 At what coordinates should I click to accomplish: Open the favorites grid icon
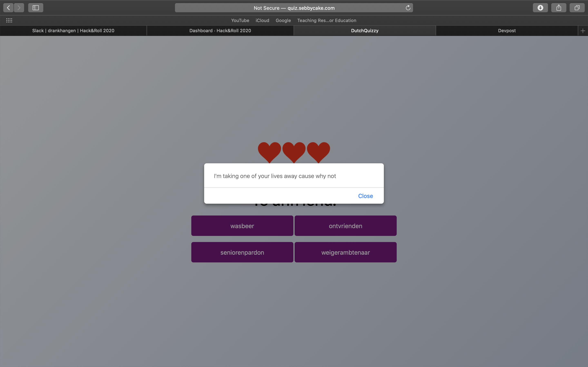click(9, 20)
